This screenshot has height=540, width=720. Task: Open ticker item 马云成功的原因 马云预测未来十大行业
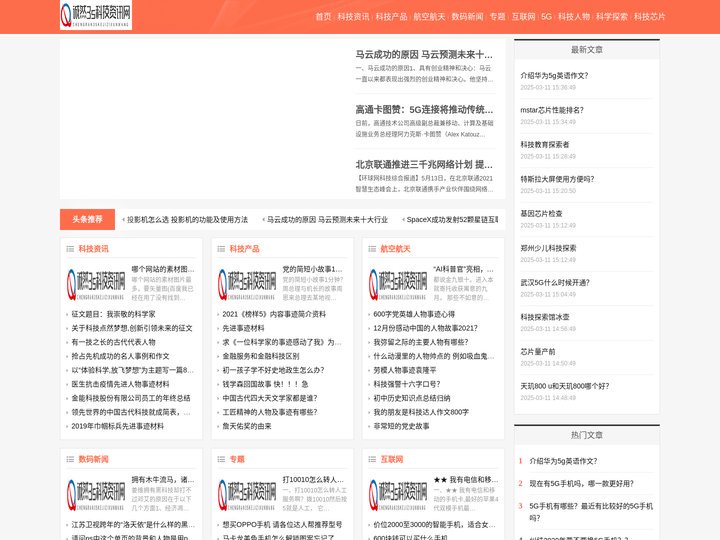[x=327, y=219]
